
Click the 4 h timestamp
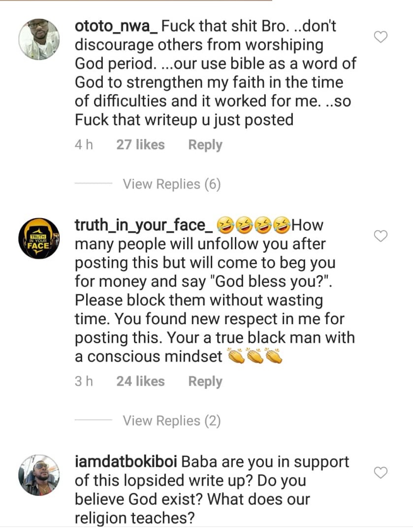pos(84,145)
